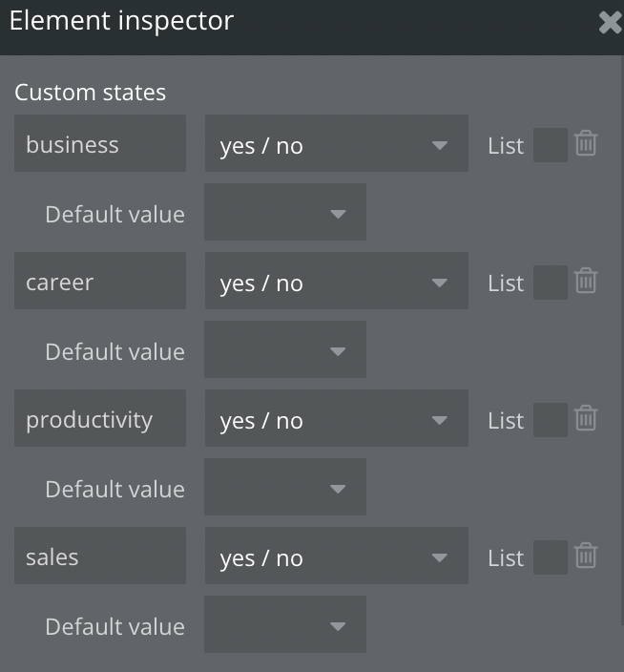Image resolution: width=624 pixels, height=672 pixels.
Task: Close the Element inspector panel
Action: 610,23
